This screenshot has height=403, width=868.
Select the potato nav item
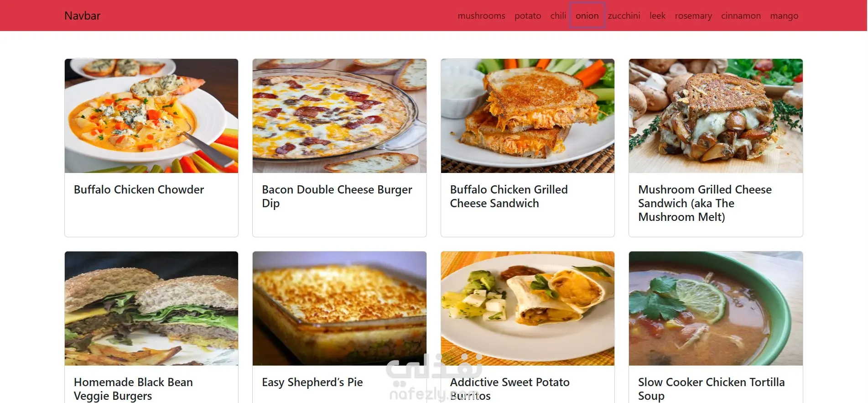pyautogui.click(x=528, y=16)
